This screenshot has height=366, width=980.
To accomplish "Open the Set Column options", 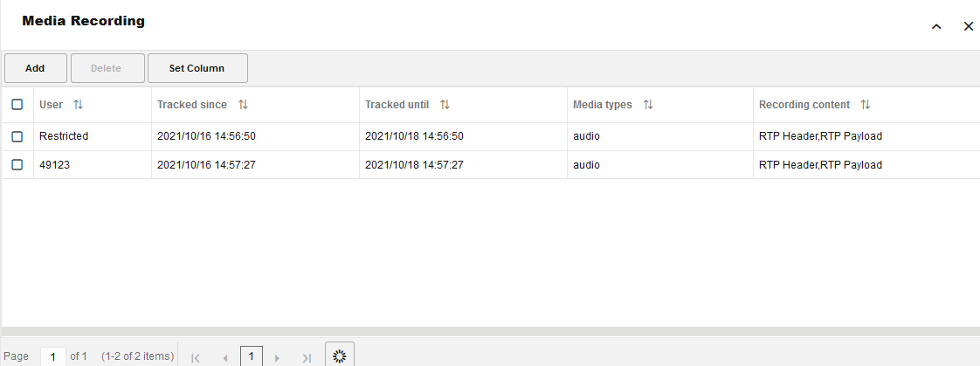I will [x=197, y=68].
